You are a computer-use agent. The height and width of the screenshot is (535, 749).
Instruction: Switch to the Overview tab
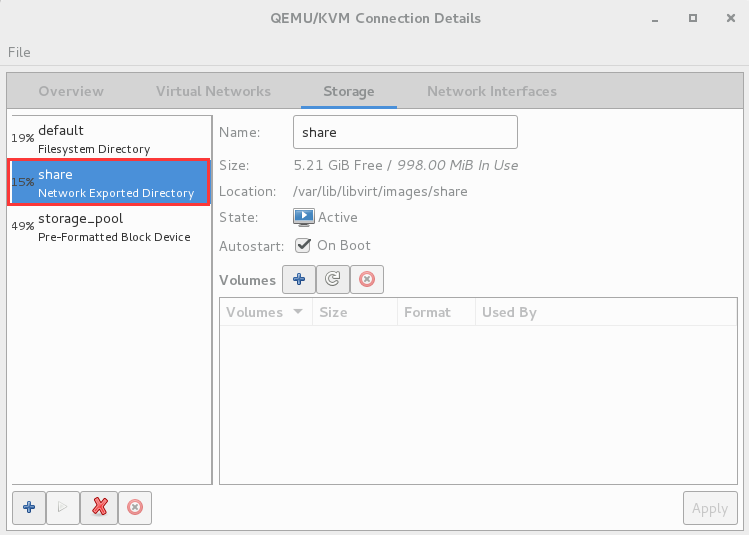[x=71, y=91]
